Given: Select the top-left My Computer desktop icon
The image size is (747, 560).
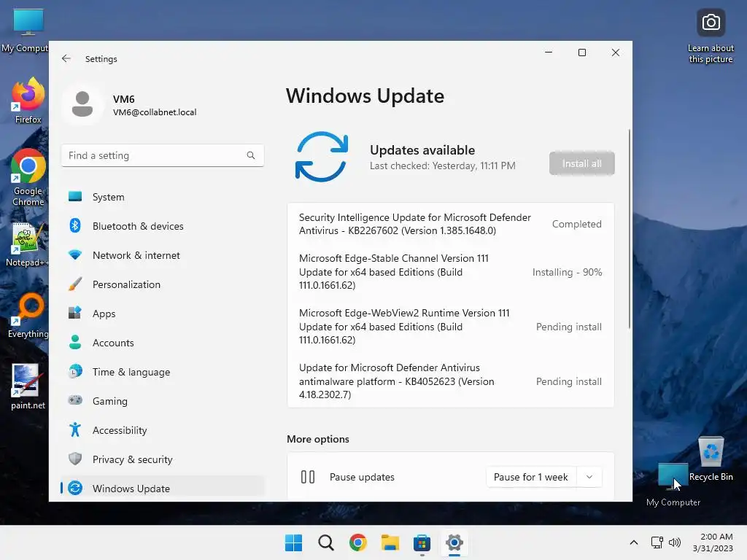Looking at the screenshot, I should click(x=26, y=29).
